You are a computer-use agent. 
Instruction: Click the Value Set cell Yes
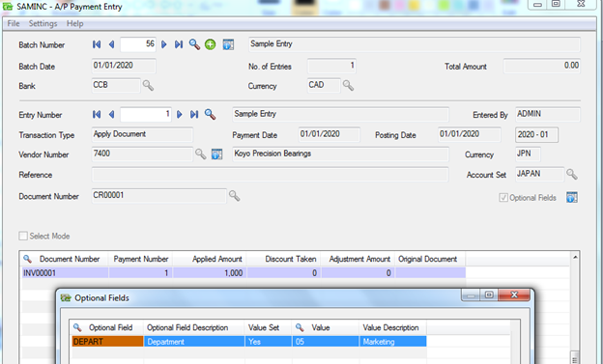pyautogui.click(x=269, y=342)
